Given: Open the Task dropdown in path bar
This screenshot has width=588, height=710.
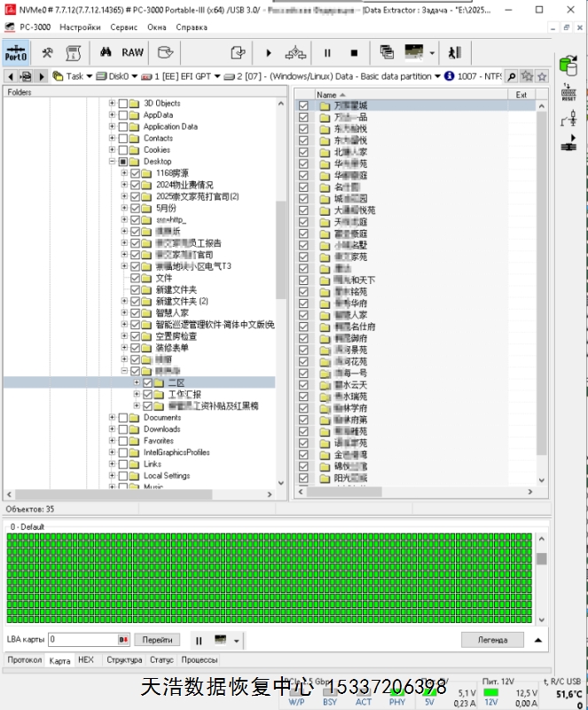Looking at the screenshot, I should click(74, 76).
